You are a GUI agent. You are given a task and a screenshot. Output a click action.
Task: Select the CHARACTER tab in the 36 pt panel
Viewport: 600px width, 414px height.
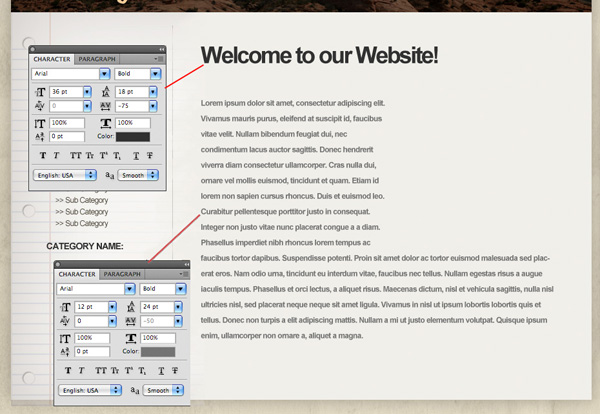[x=52, y=59]
